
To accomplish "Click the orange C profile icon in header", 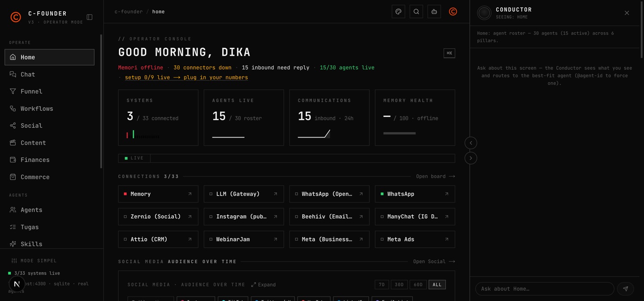I will point(453,12).
